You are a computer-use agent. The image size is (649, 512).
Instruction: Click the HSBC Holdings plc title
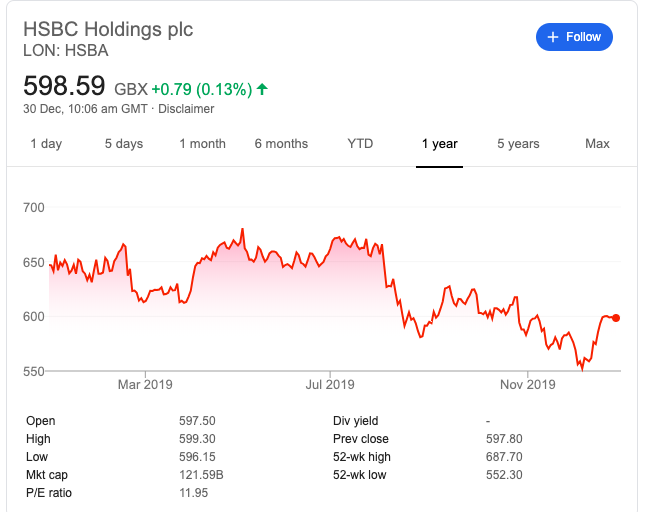(108, 29)
